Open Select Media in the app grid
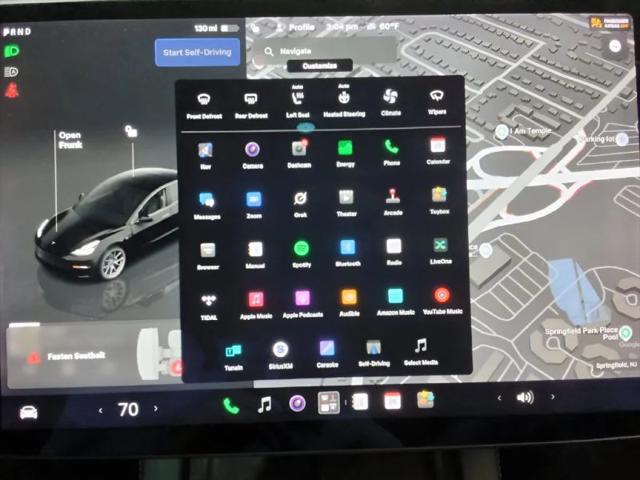Image resolution: width=640 pixels, height=480 pixels. (x=421, y=351)
